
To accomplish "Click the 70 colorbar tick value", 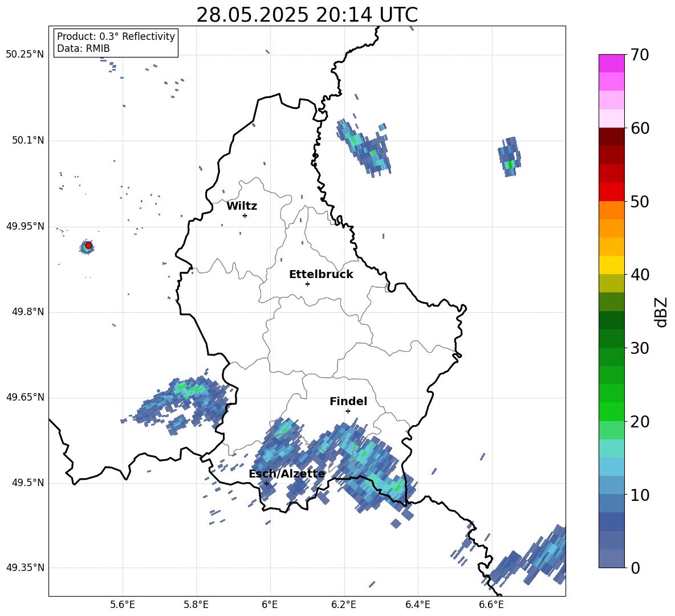I will (x=640, y=55).
